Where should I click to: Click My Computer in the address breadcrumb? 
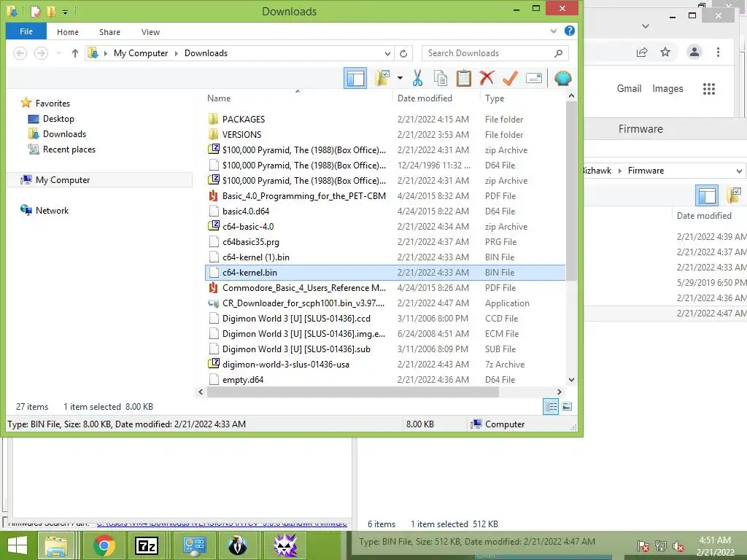141,53
